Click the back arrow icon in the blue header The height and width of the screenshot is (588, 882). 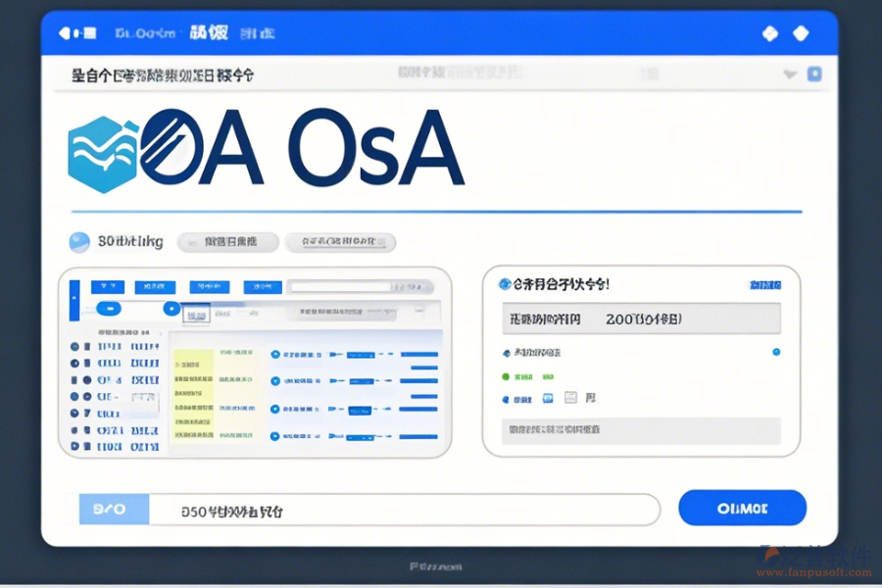point(64,33)
